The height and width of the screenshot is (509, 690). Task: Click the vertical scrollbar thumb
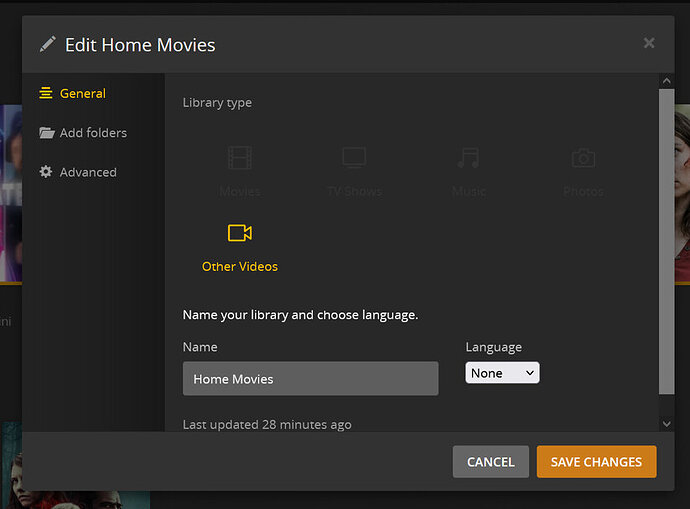click(x=666, y=242)
